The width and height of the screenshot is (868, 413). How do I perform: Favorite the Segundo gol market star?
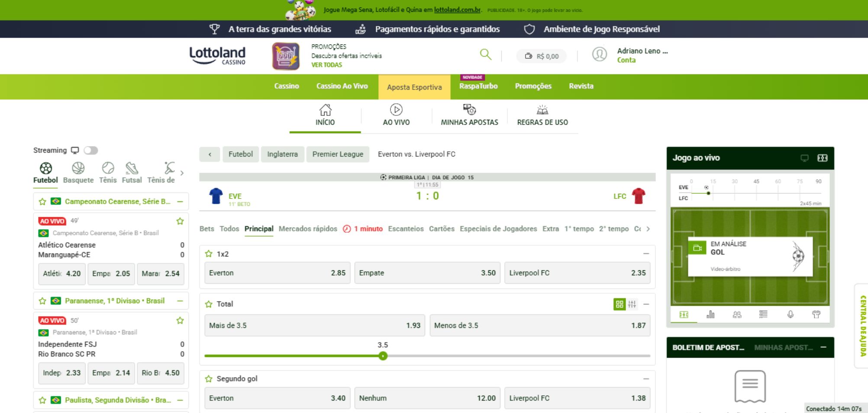coord(209,379)
